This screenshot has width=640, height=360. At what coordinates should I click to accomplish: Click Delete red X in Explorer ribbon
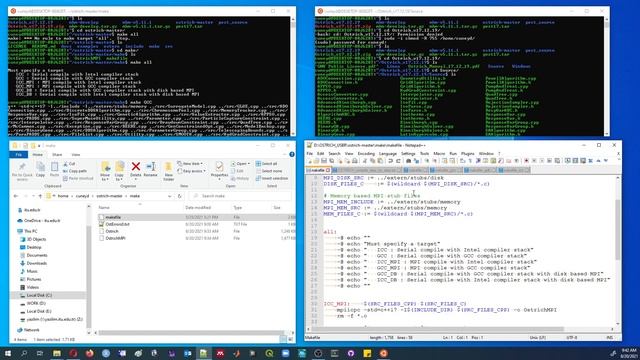pos(136,167)
